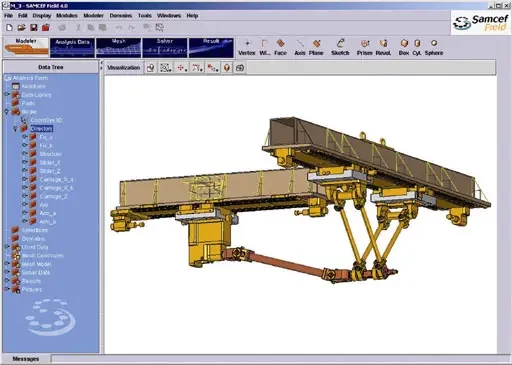Click first icon after Visualization label

pyautogui.click(x=151, y=68)
